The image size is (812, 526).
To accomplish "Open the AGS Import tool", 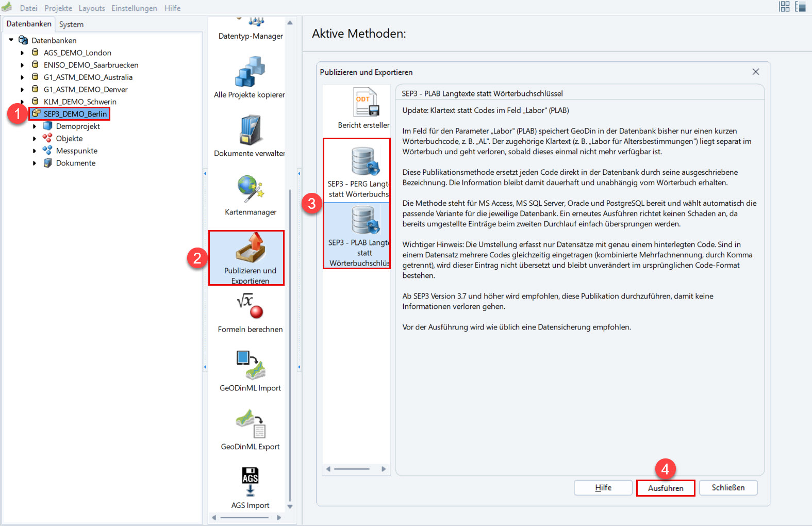I will click(x=250, y=488).
